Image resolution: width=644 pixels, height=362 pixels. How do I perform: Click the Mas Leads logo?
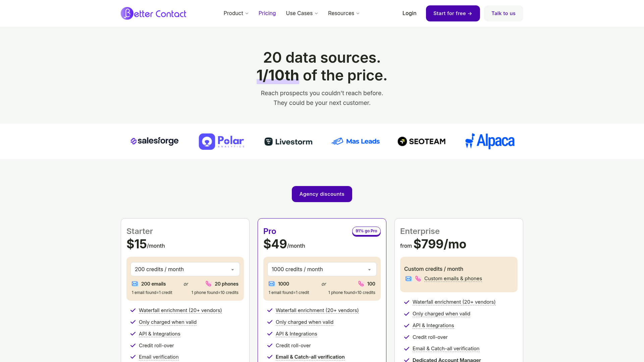(x=355, y=141)
